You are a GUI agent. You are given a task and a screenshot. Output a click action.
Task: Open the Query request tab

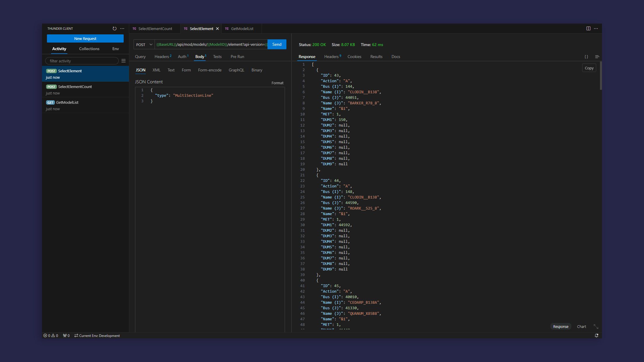(x=140, y=57)
